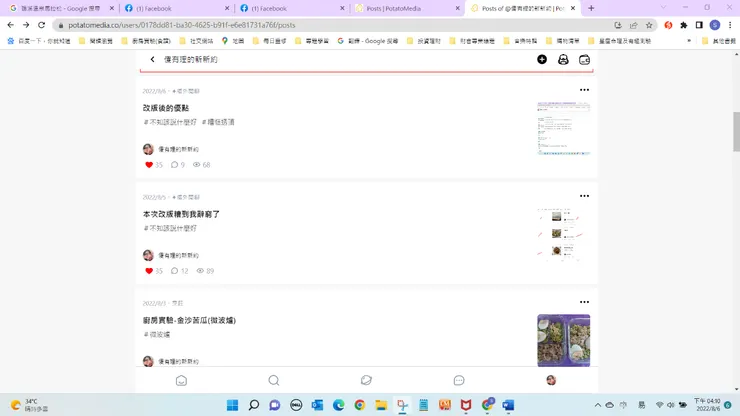740x416 pixels.
Task: Open post titled 廚房實驗-金沙苦瓜(微波爐)
Action: 189,321
